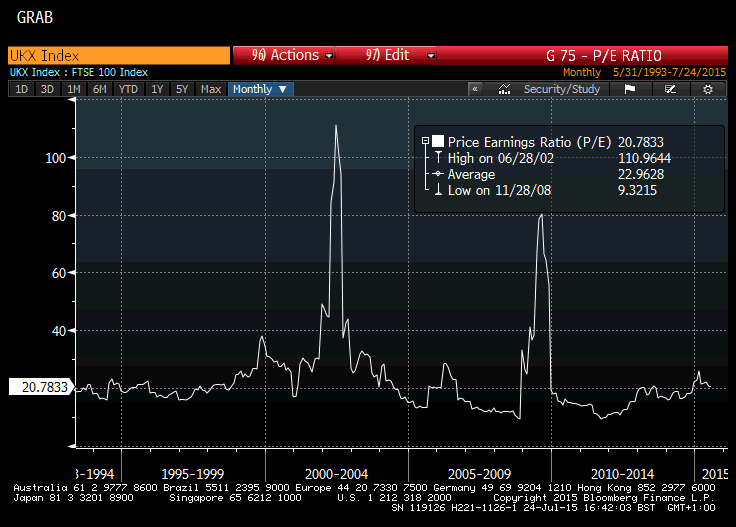Click the 2005-2009 x-axis label
The height and width of the screenshot is (527, 736).
click(479, 474)
